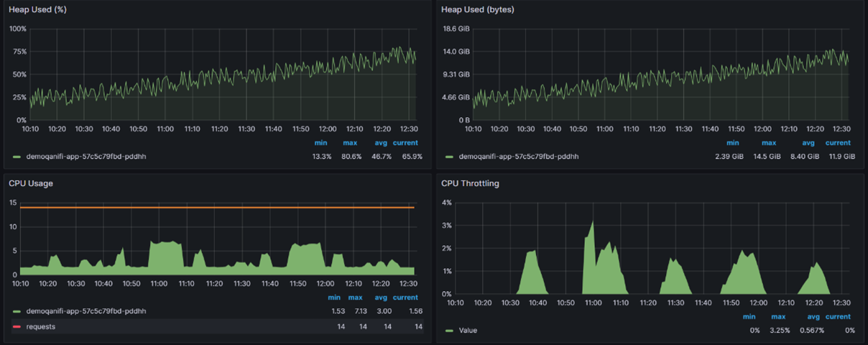Open the CPU Usage panel title menu
The height and width of the screenshot is (345, 868).
[x=31, y=183]
